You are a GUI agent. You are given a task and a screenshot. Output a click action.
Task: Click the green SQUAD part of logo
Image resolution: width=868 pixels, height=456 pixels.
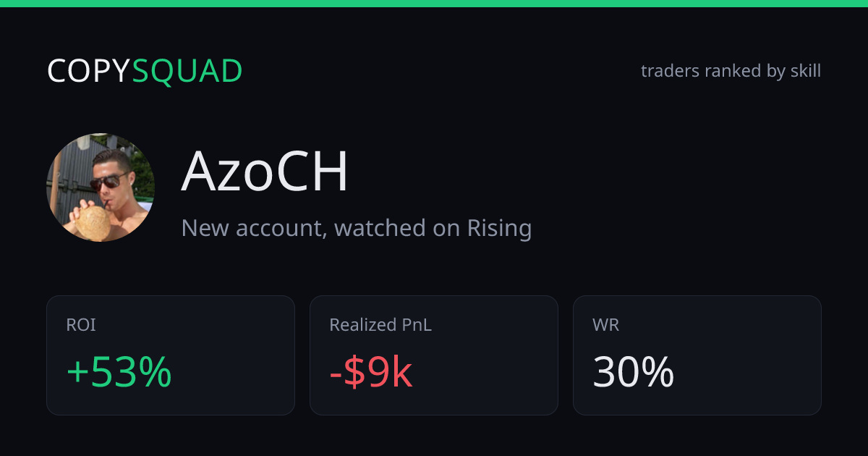click(187, 71)
